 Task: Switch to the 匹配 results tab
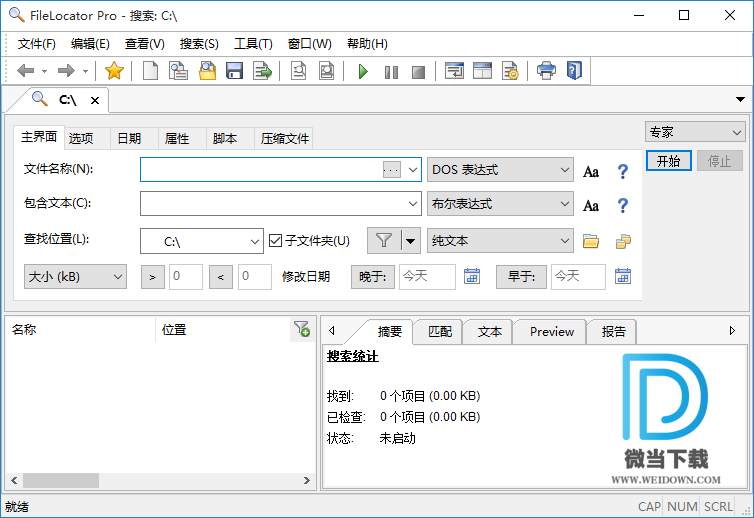[x=440, y=331]
